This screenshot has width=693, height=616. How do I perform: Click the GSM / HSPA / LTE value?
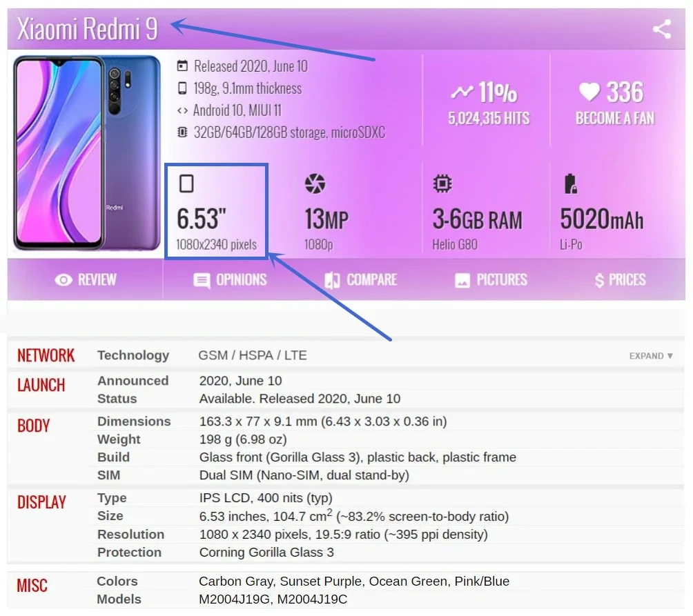[253, 355]
